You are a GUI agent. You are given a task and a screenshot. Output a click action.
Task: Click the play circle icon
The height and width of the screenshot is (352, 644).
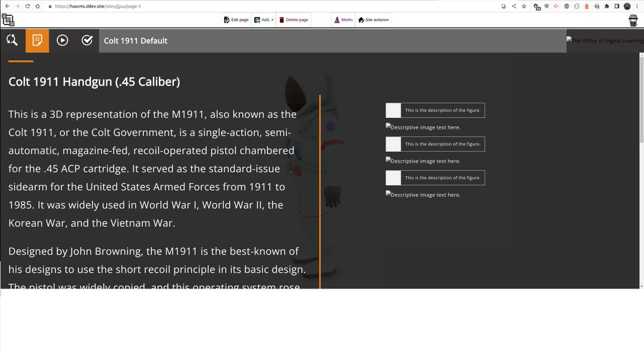62,40
